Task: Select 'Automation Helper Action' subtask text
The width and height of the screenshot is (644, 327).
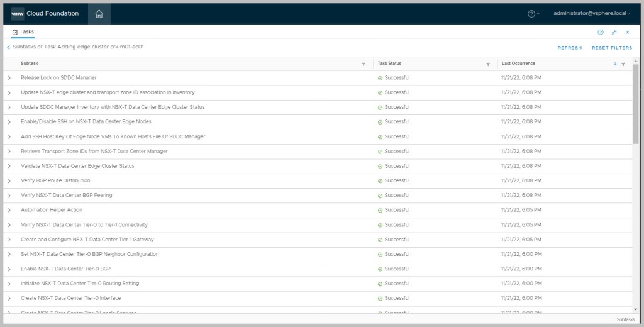Action: point(52,210)
